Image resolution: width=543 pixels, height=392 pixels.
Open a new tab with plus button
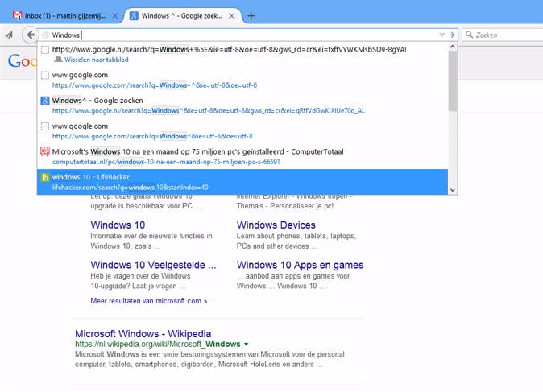coord(251,16)
